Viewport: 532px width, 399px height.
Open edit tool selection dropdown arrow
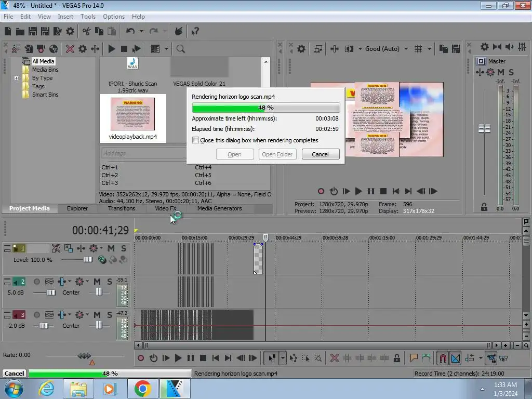tap(283, 358)
